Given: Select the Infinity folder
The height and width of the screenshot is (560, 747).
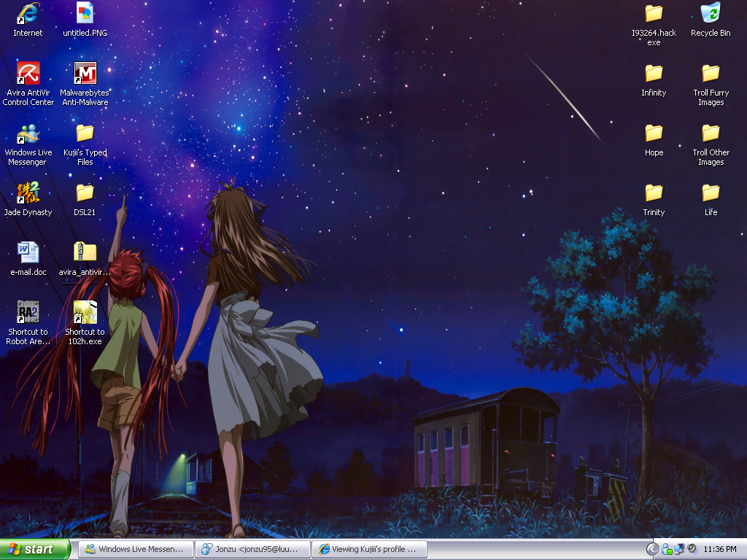Looking at the screenshot, I should click(654, 74).
